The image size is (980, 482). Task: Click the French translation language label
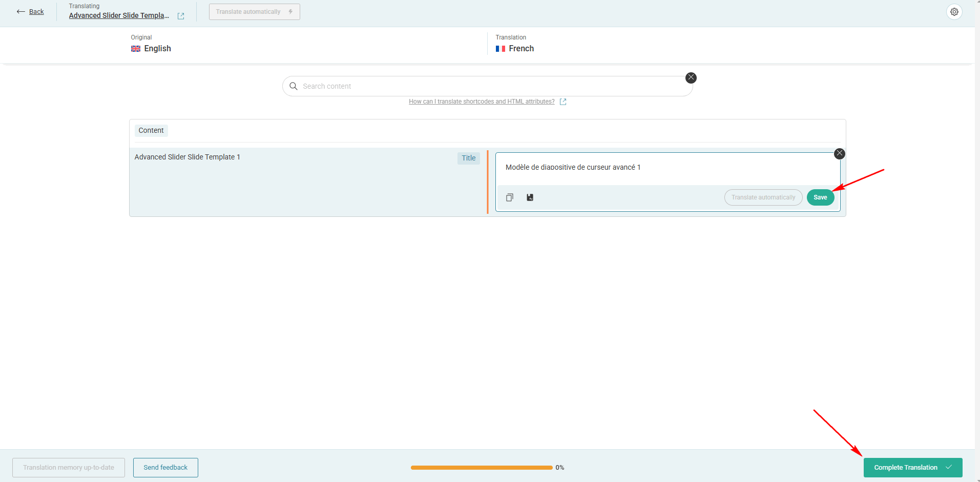point(522,49)
